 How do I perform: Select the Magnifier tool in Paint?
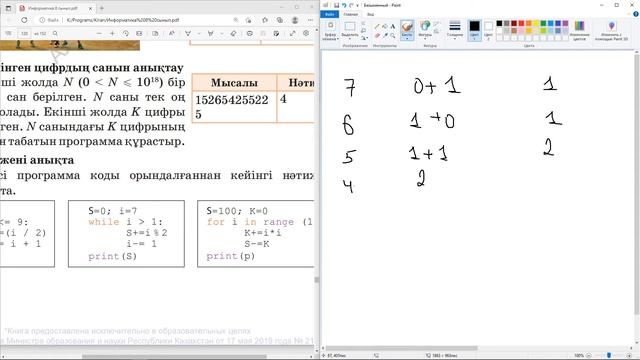[x=393, y=36]
